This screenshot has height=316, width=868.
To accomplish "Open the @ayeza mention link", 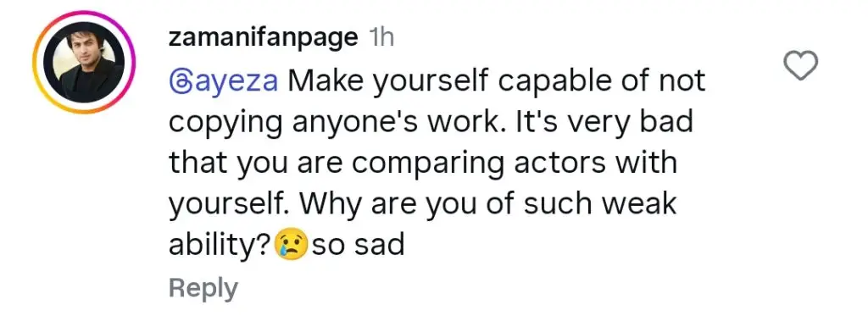I will [224, 82].
